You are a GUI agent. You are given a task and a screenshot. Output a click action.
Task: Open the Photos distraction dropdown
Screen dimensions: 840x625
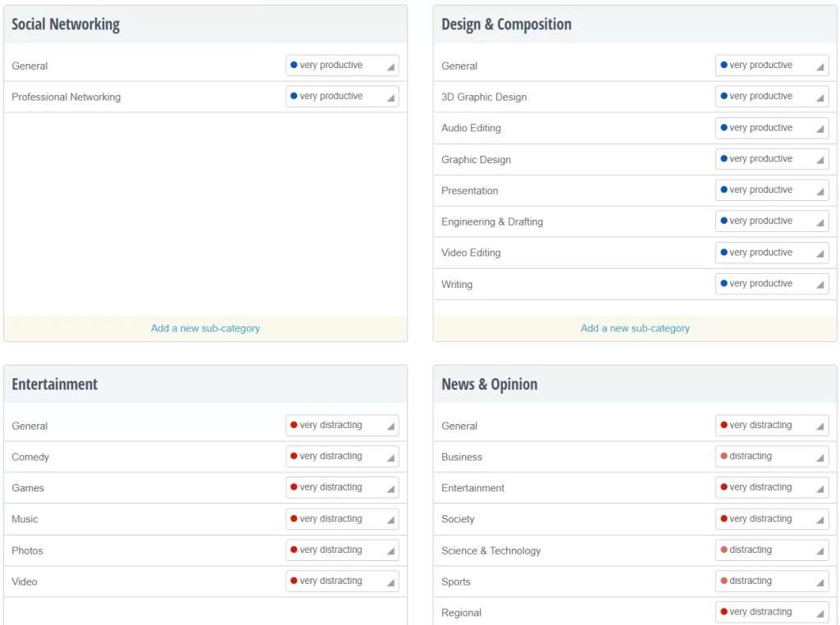click(342, 550)
